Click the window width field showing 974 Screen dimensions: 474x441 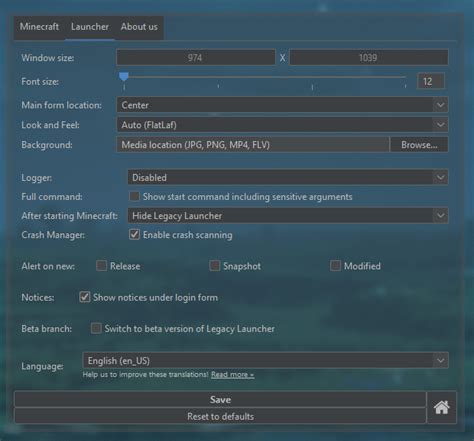tap(196, 58)
